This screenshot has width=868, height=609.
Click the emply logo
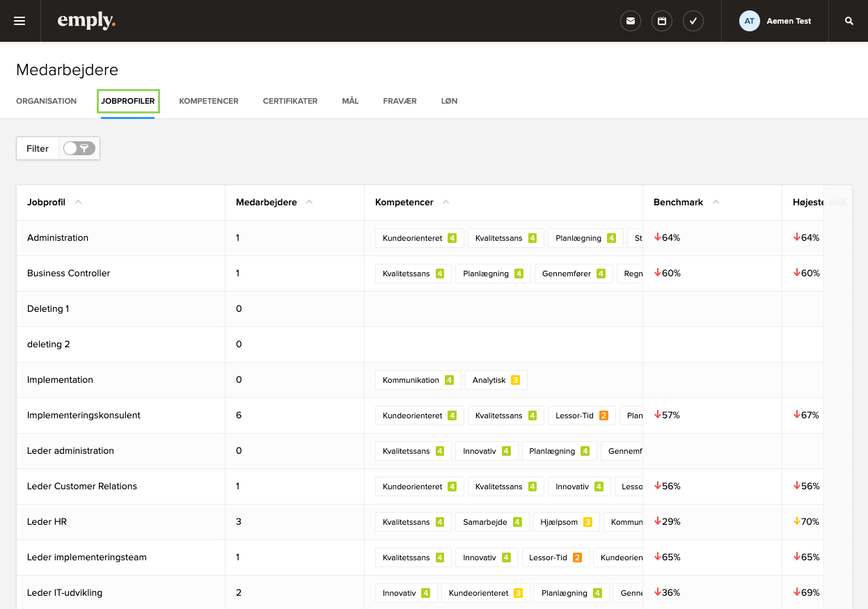pos(86,21)
